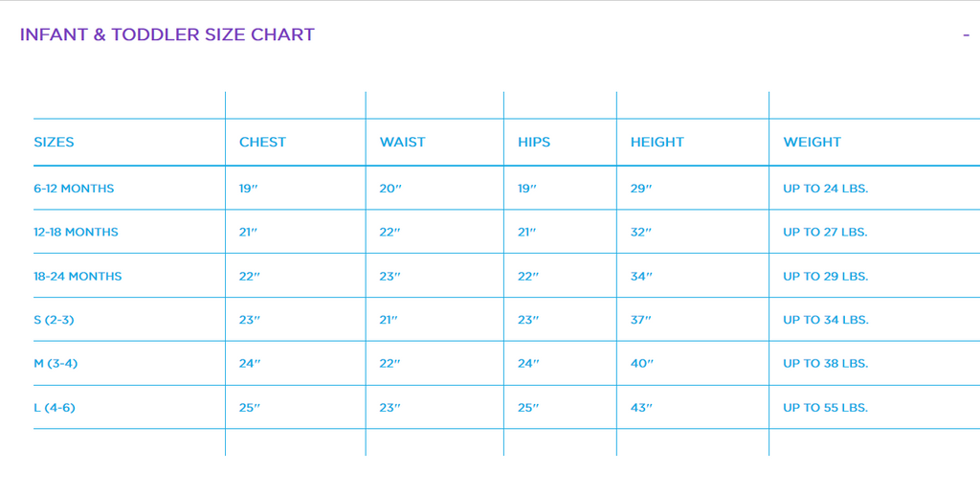Click the HEIGHT column header

click(657, 143)
